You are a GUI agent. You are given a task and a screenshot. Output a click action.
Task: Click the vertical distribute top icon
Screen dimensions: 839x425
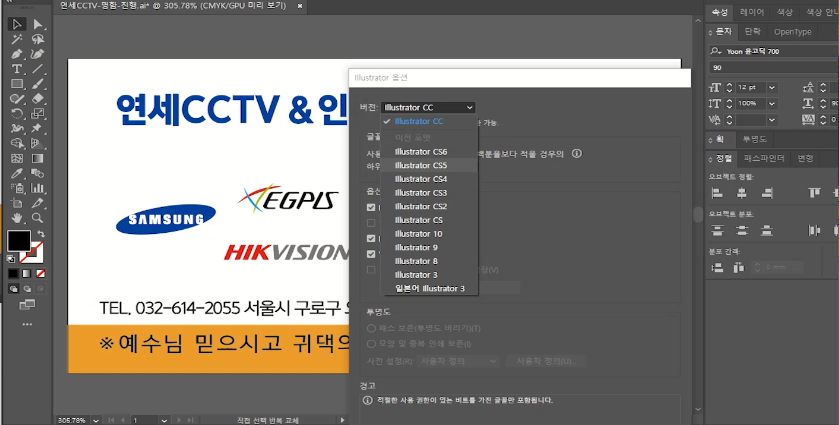click(717, 230)
